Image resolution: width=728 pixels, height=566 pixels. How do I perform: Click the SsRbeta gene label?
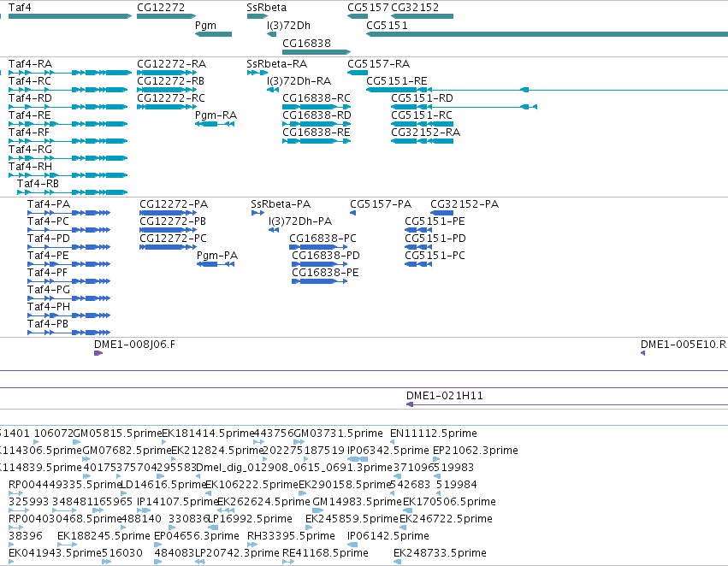[x=267, y=8]
